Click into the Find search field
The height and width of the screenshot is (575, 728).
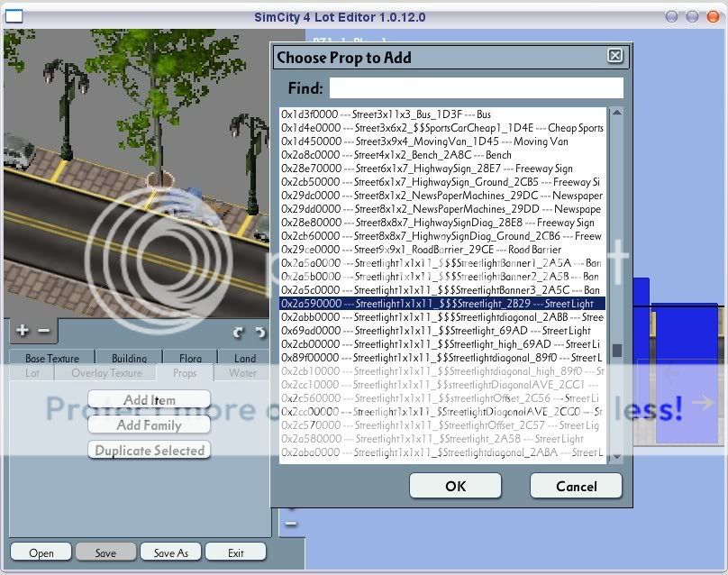click(476, 88)
